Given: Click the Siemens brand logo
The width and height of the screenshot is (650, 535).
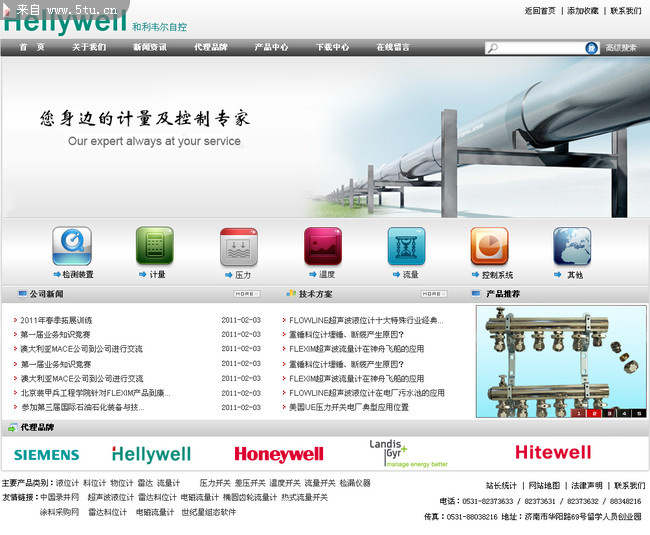Looking at the screenshot, I should [47, 455].
